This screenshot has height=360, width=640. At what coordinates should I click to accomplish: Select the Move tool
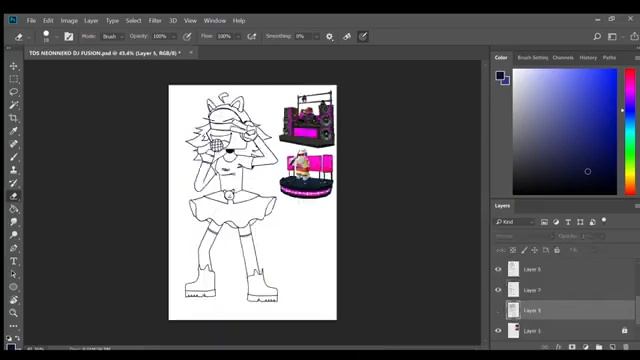[13, 66]
